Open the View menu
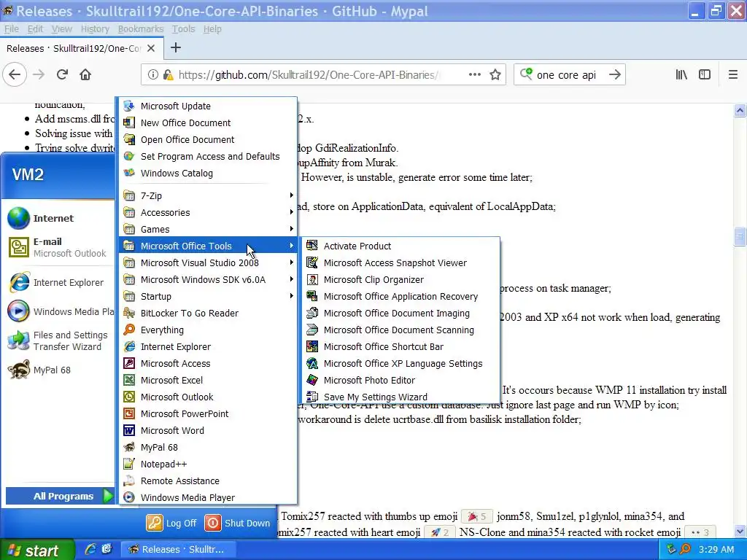This screenshot has height=560, width=747. [x=62, y=29]
